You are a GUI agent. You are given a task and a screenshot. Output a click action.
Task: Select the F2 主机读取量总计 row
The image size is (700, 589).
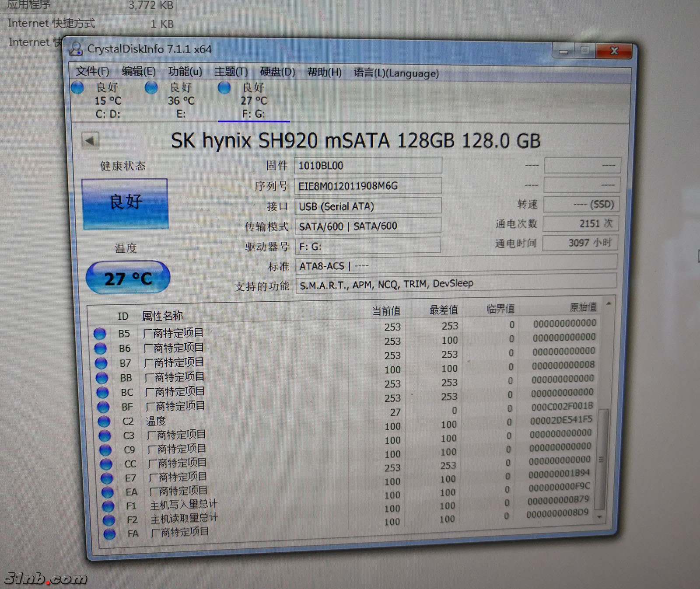[343, 516]
